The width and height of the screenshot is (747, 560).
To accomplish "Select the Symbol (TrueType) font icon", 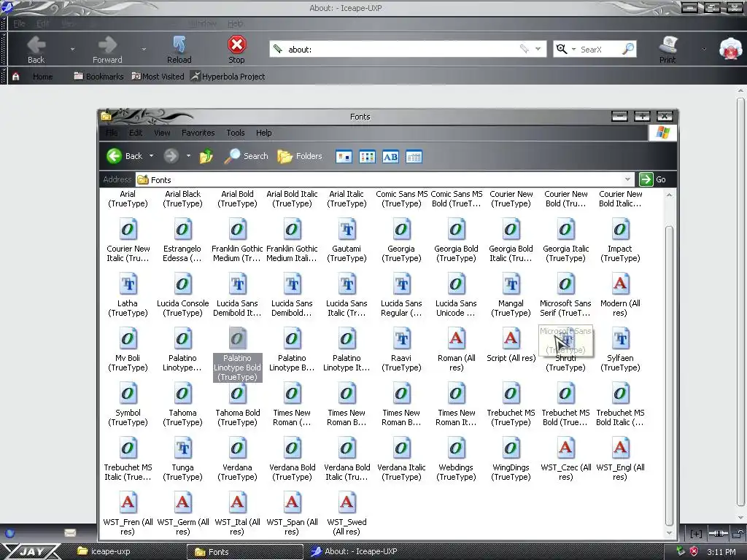I will 128,394.
